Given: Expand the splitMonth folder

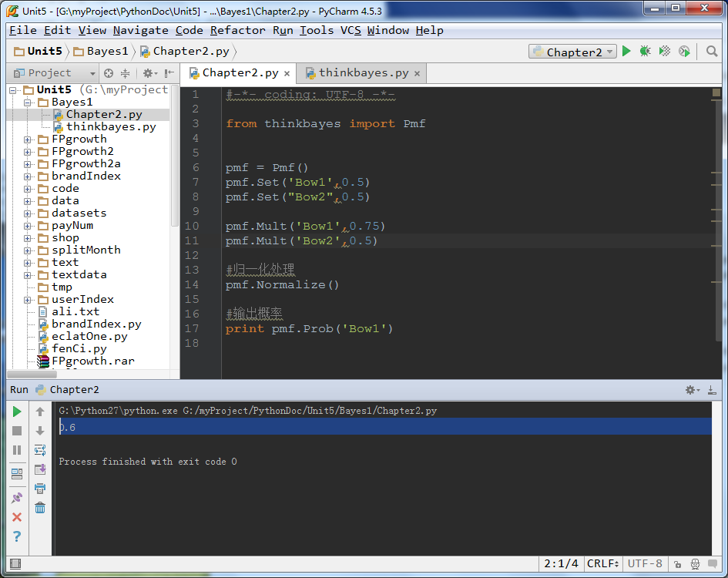Looking at the screenshot, I should 28,250.
